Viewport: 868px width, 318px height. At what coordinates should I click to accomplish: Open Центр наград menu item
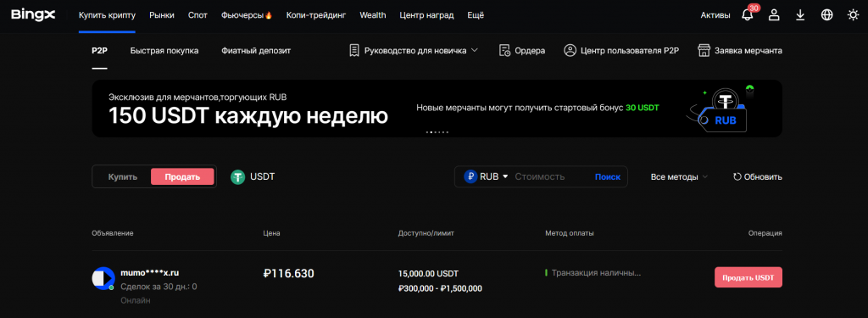[x=426, y=15]
